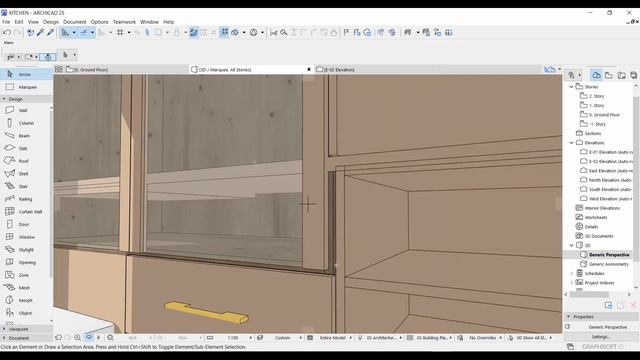Viewport: 640px width, 360px height.
Task: Activate the Mesh tool
Action: [24, 288]
